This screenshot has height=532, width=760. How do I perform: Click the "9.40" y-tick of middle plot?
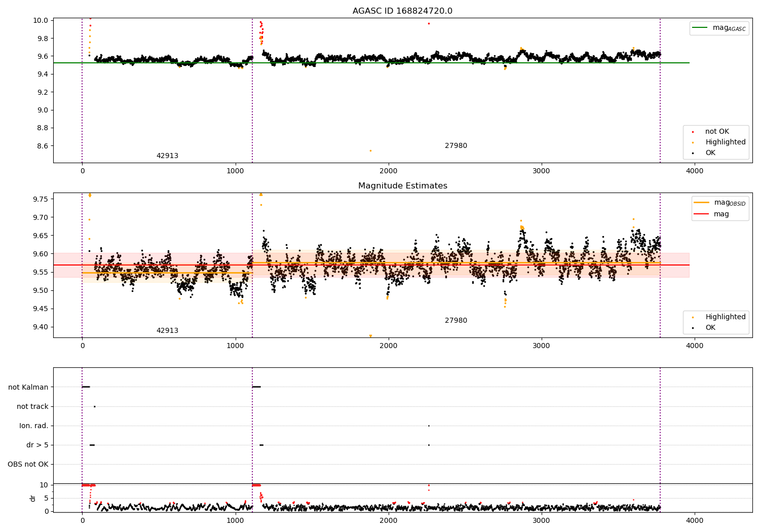pyautogui.click(x=41, y=327)
